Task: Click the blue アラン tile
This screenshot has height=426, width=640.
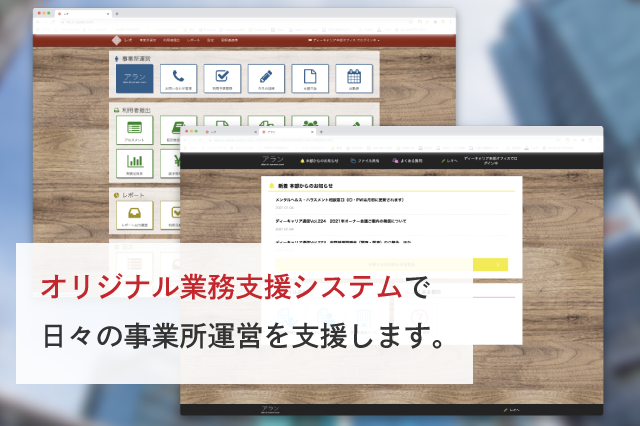Action: point(134,78)
